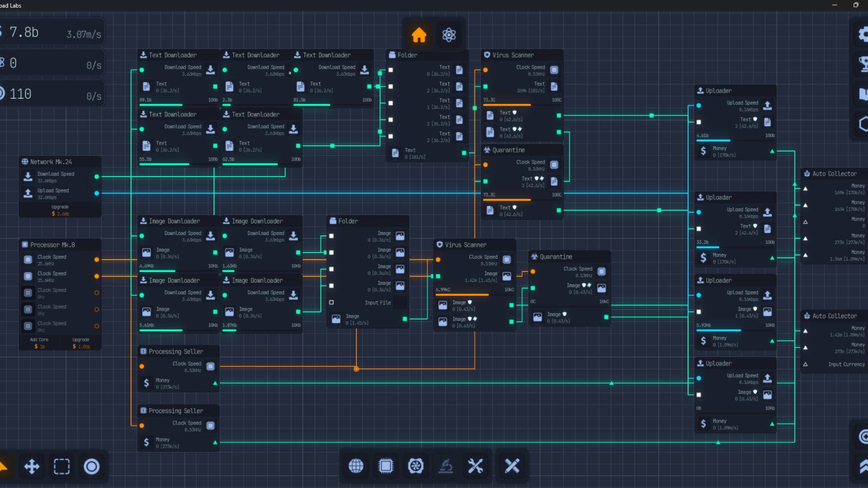The width and height of the screenshot is (868, 488).
Task: Open the microscope research category
Action: point(446,465)
